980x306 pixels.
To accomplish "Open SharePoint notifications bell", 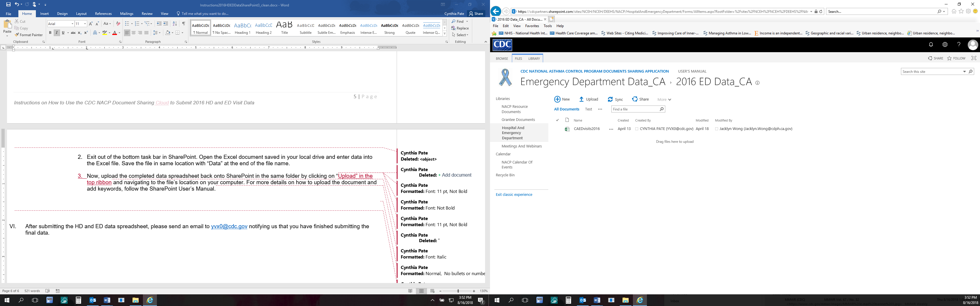I will [931, 45].
